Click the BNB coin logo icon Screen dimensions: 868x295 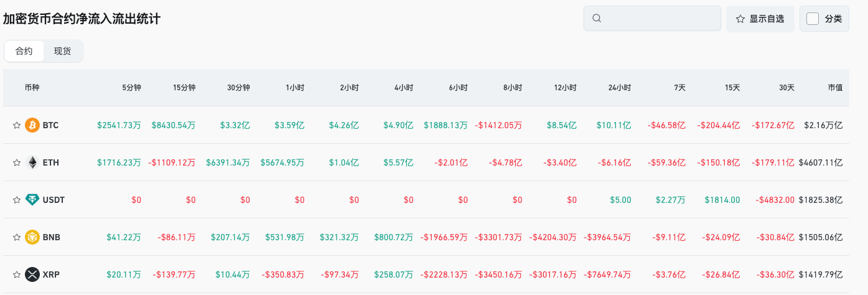pyautogui.click(x=32, y=237)
